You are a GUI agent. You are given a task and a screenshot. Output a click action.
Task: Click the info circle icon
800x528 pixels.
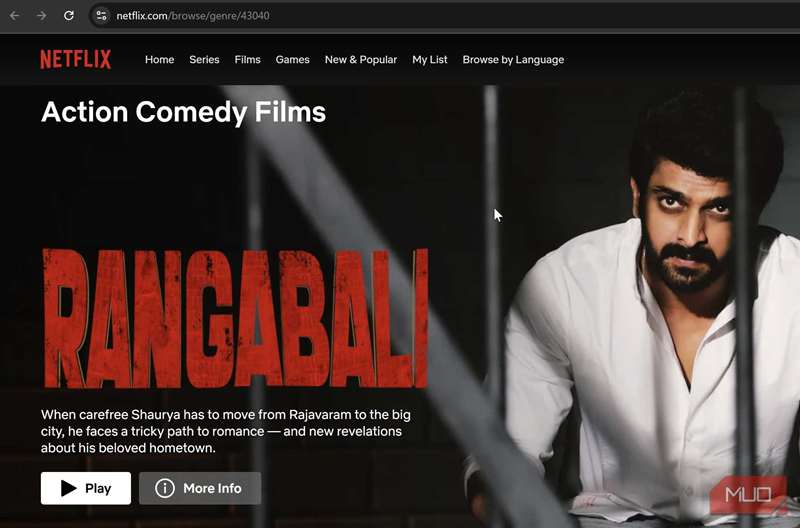click(165, 488)
